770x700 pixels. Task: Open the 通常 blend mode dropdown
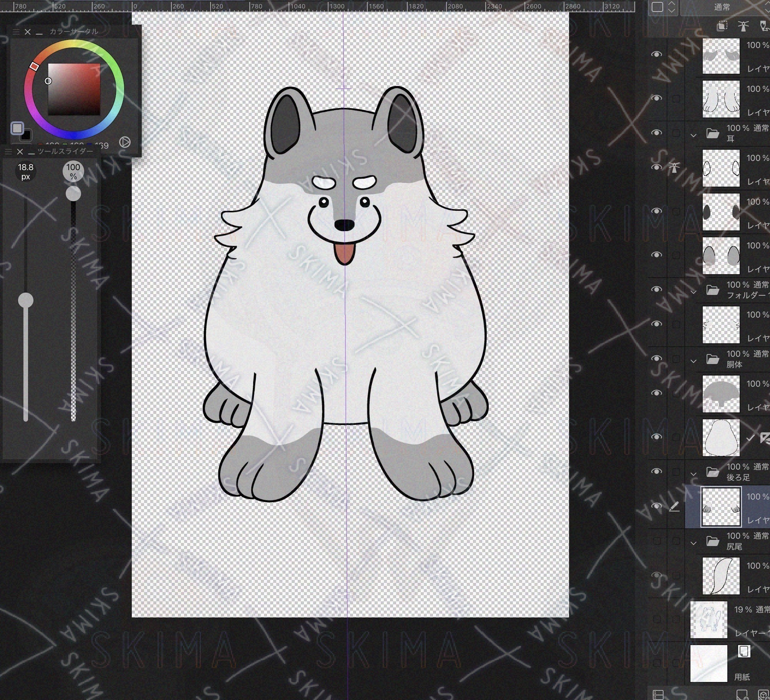(x=722, y=7)
